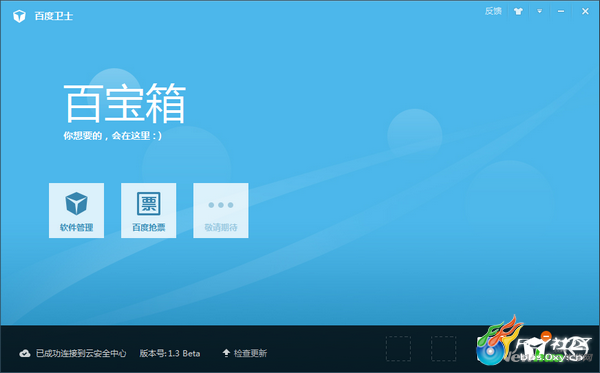Close the 百度卫士 window

click(585, 11)
